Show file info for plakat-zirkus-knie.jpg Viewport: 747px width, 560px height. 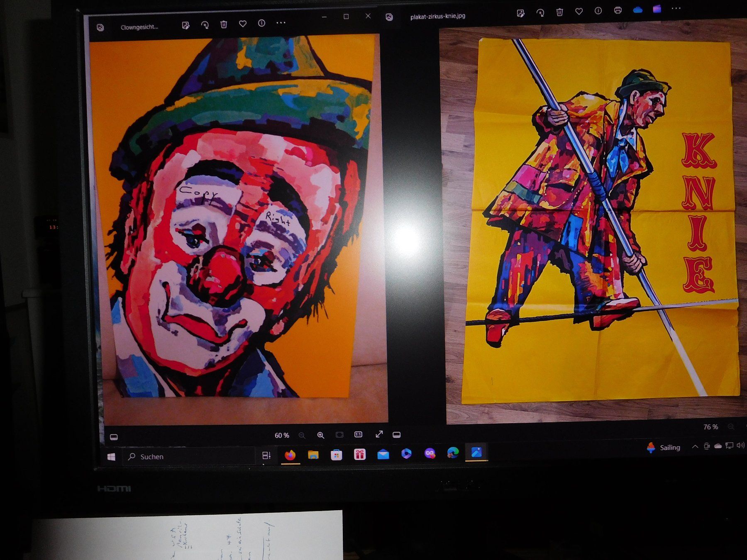click(598, 11)
